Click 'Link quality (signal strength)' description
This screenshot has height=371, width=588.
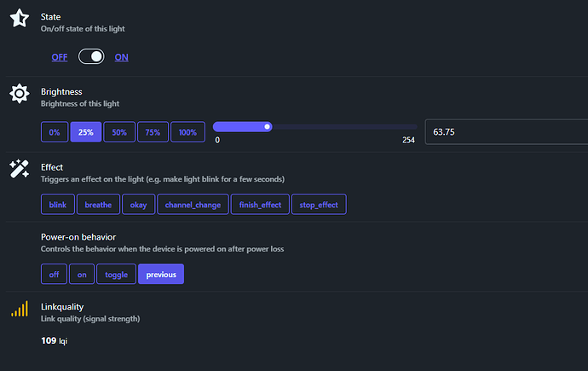90,319
